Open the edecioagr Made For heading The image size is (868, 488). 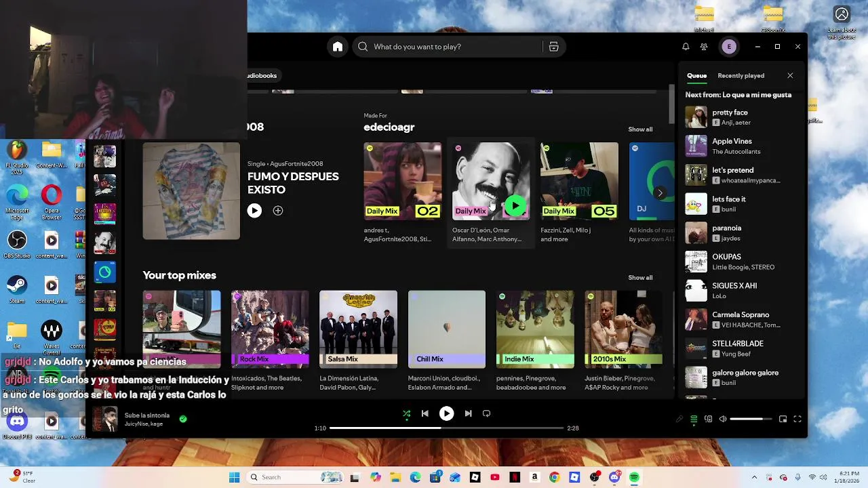pos(389,127)
